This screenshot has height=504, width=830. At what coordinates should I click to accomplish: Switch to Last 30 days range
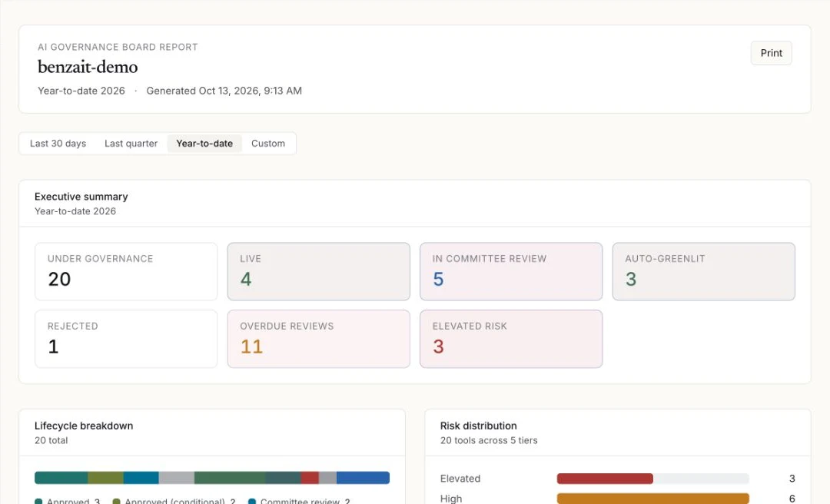click(x=58, y=144)
